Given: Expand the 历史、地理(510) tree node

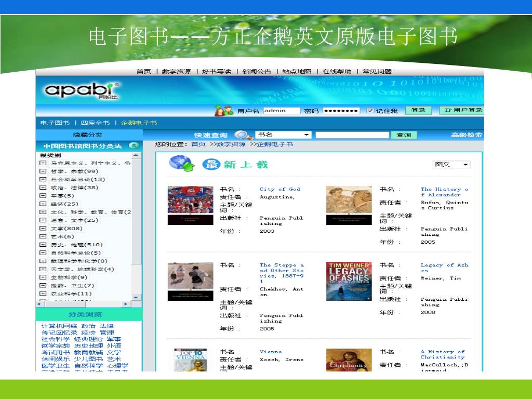Looking at the screenshot, I should point(43,245).
